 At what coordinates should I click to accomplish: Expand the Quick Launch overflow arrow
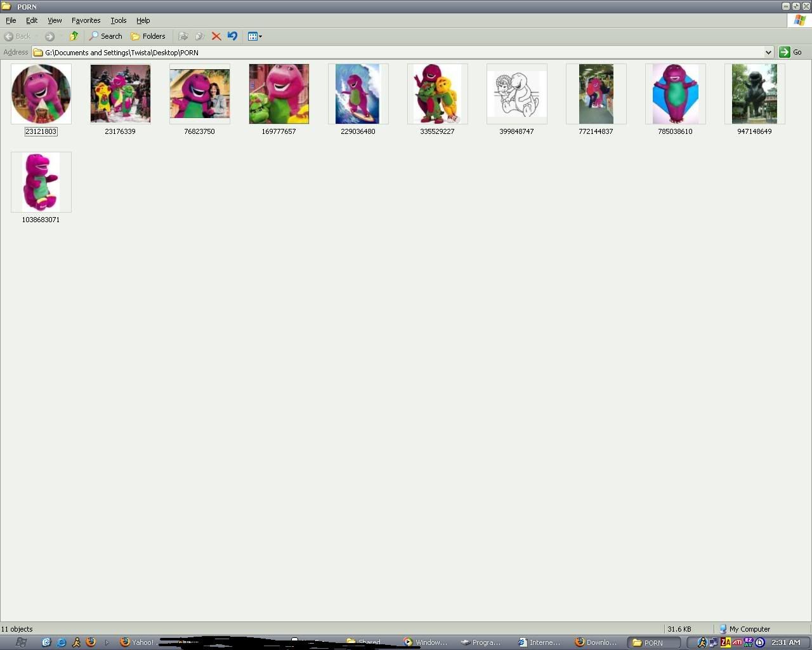click(x=107, y=642)
